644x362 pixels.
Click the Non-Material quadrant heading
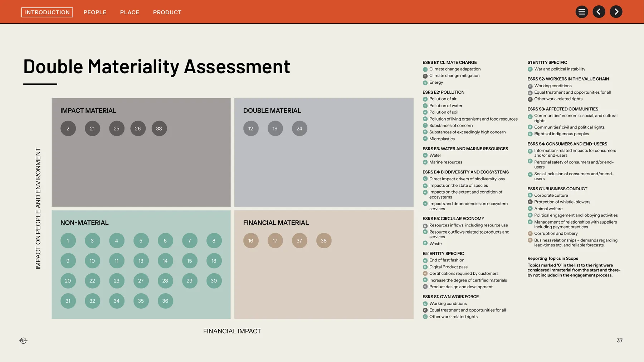[84, 222]
